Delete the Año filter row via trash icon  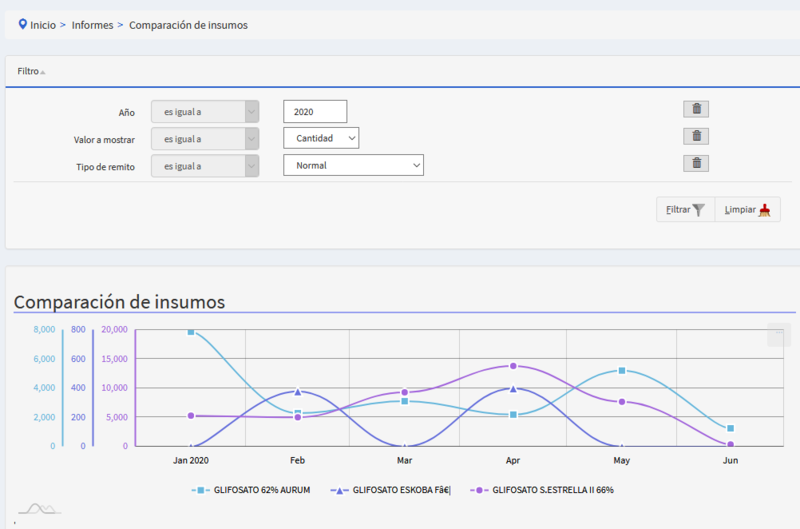click(x=696, y=110)
